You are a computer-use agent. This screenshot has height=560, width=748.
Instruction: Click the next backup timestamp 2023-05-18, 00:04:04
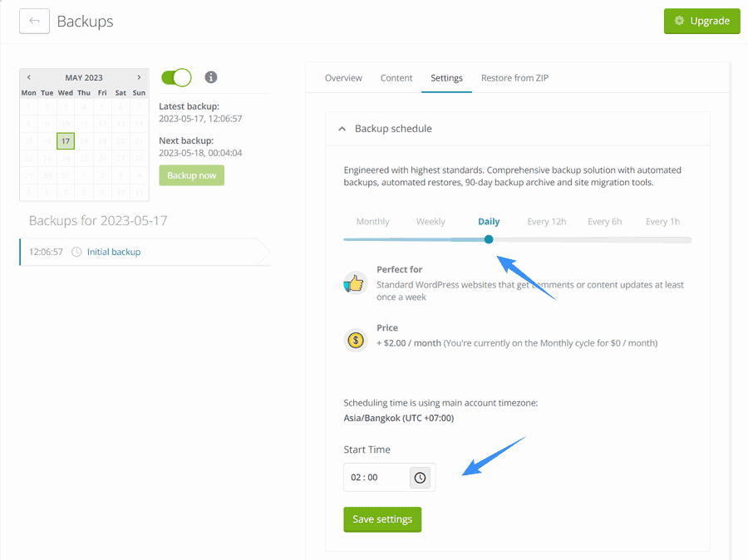[x=200, y=153]
